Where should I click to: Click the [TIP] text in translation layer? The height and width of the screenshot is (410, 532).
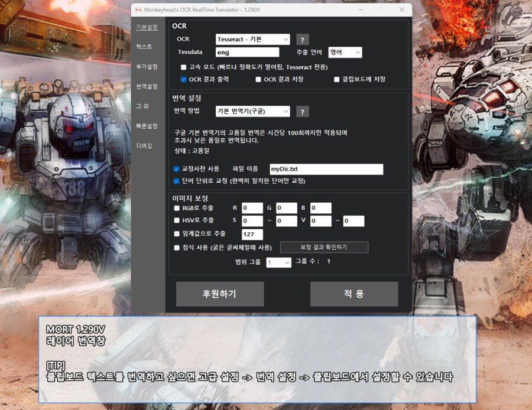[56, 366]
